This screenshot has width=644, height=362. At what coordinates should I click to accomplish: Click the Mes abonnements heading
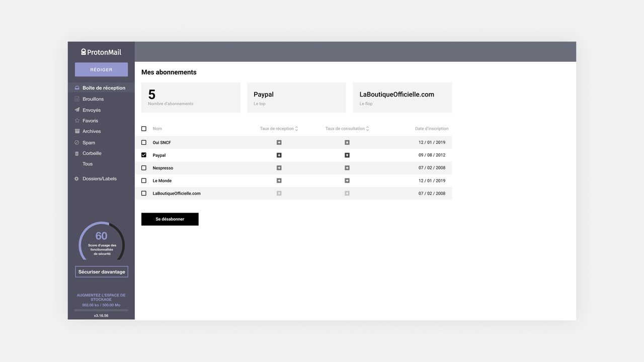pos(169,72)
